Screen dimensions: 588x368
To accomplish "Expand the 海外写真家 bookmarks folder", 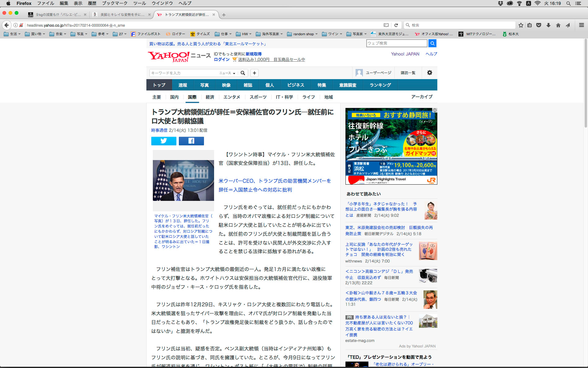I will (x=269, y=34).
